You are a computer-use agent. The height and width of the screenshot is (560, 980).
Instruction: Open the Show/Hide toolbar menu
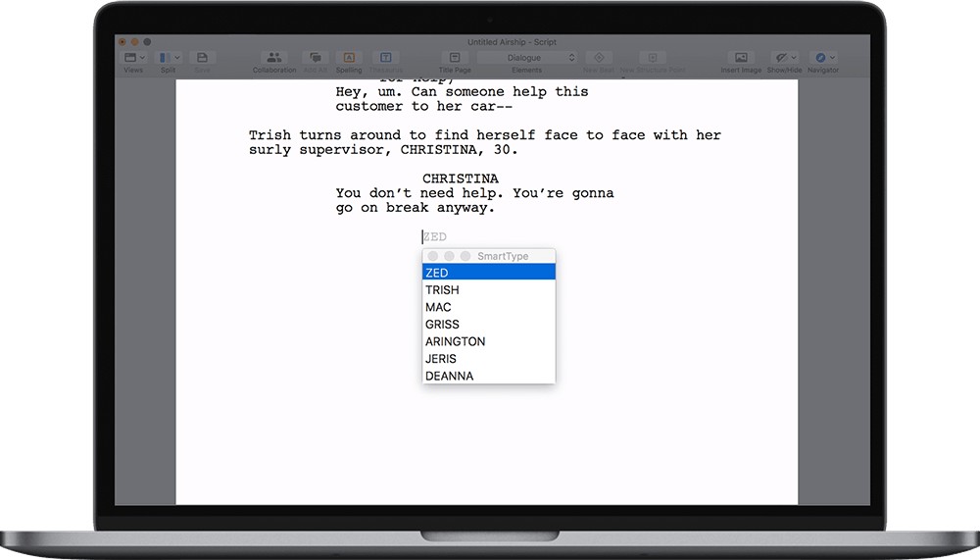784,58
